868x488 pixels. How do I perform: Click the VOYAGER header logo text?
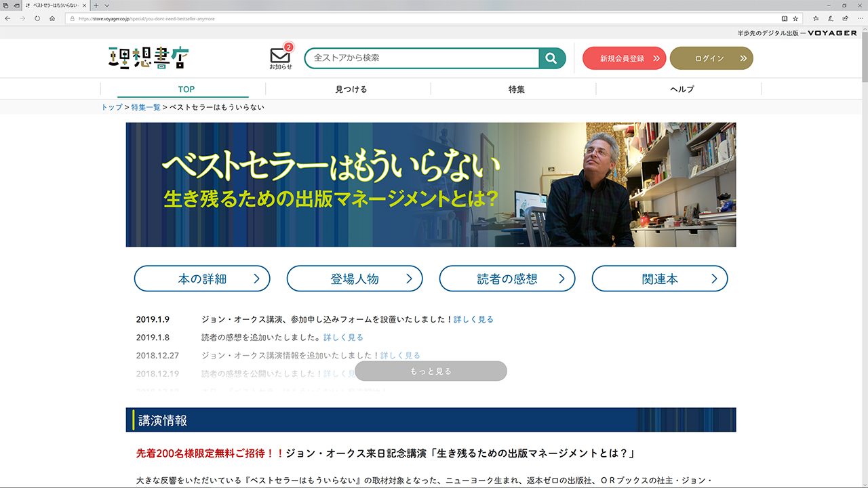[x=832, y=33]
